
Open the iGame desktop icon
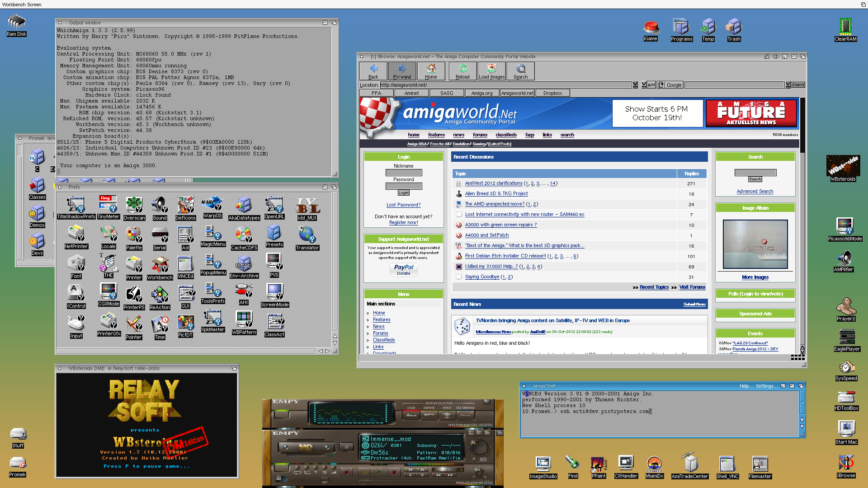(651, 31)
